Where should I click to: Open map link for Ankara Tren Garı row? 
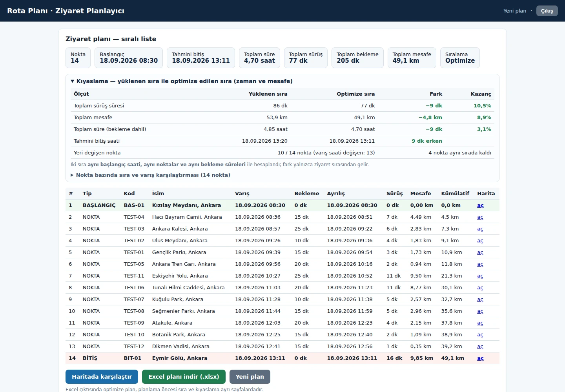pos(480,264)
